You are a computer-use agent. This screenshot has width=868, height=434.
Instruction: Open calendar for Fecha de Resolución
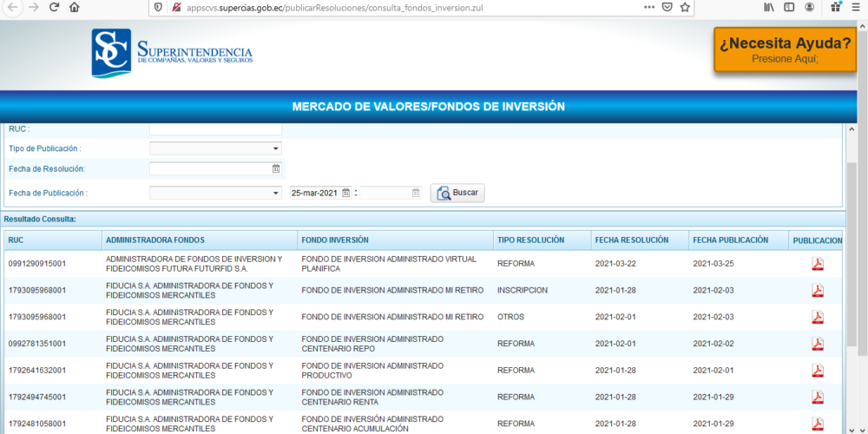click(x=276, y=168)
